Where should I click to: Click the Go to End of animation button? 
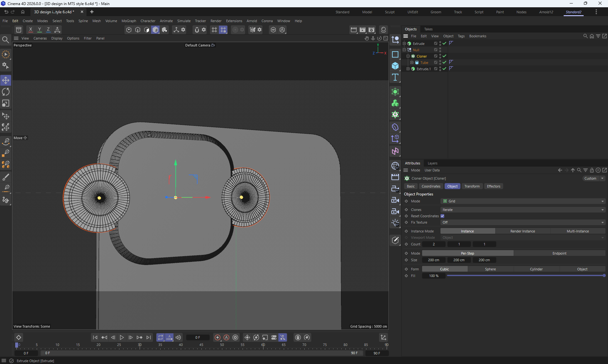click(149, 337)
